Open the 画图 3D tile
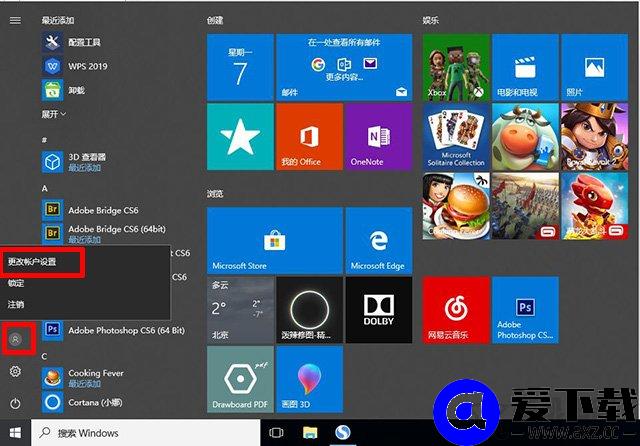The image size is (640, 446). (309, 379)
